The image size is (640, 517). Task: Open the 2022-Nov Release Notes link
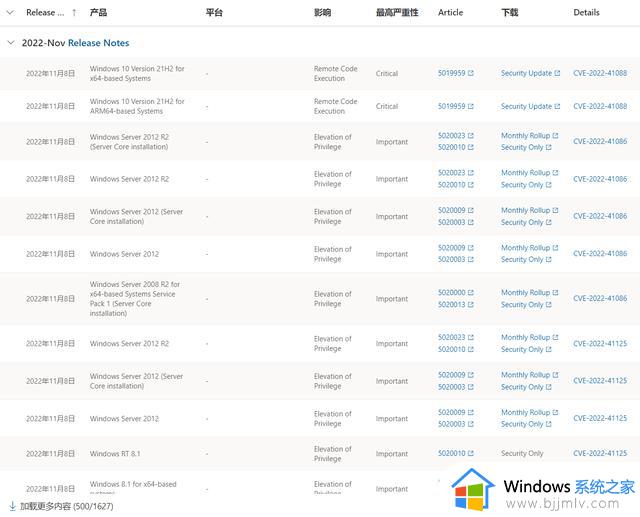tap(98, 43)
